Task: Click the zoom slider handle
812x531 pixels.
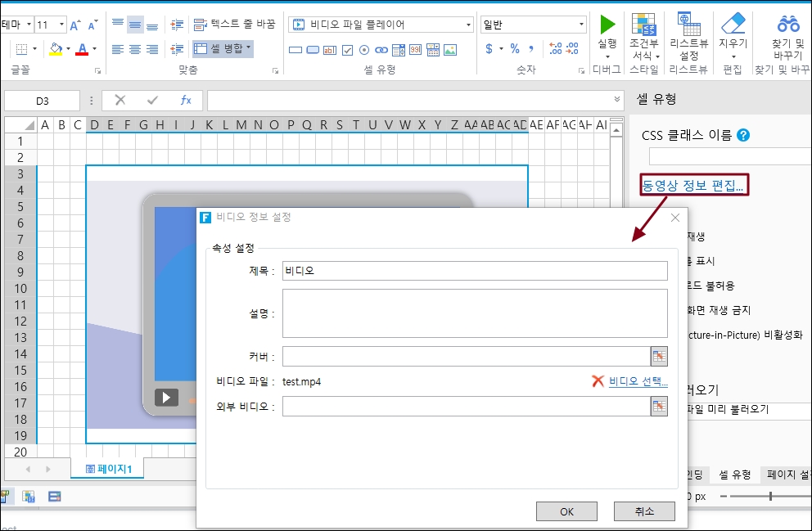Action: point(770,497)
